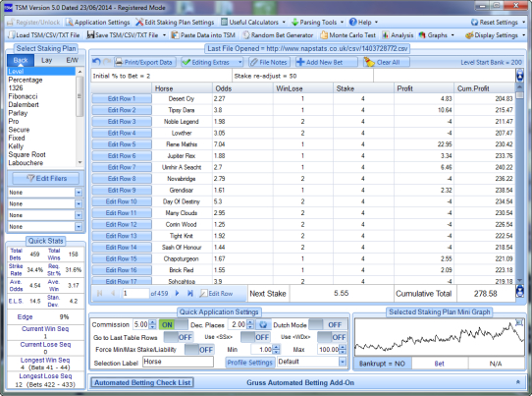This screenshot has height=396, width=532.
Task: Select Percentage staking plan
Action: coord(26,80)
